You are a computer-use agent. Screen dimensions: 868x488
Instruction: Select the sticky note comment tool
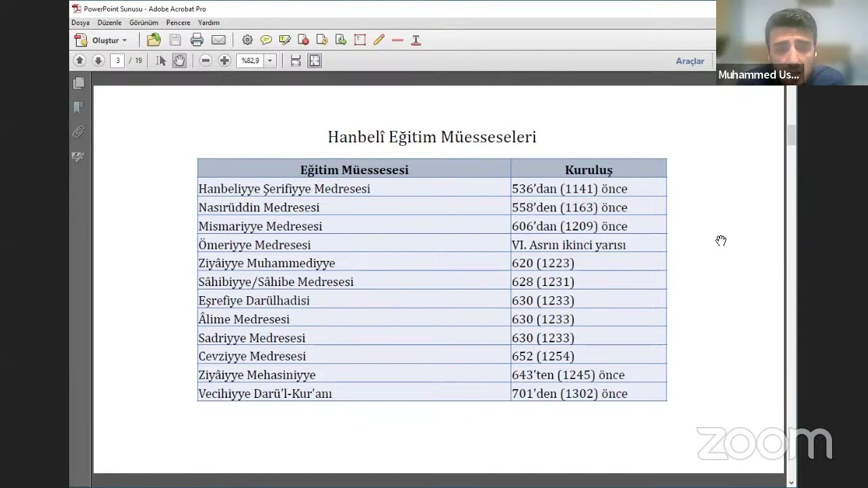tap(266, 40)
